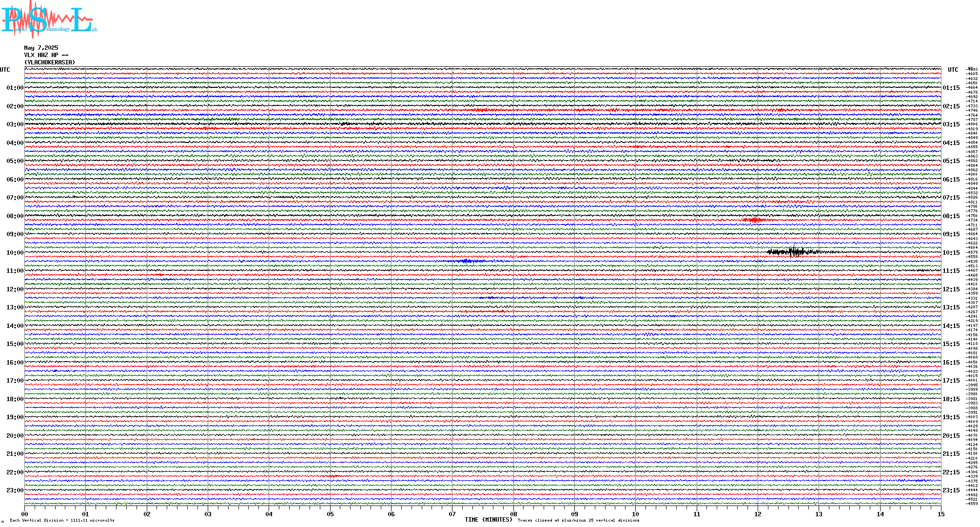Click the '05:00' hour label
Screen dimensions: 980x527
pos(15,161)
